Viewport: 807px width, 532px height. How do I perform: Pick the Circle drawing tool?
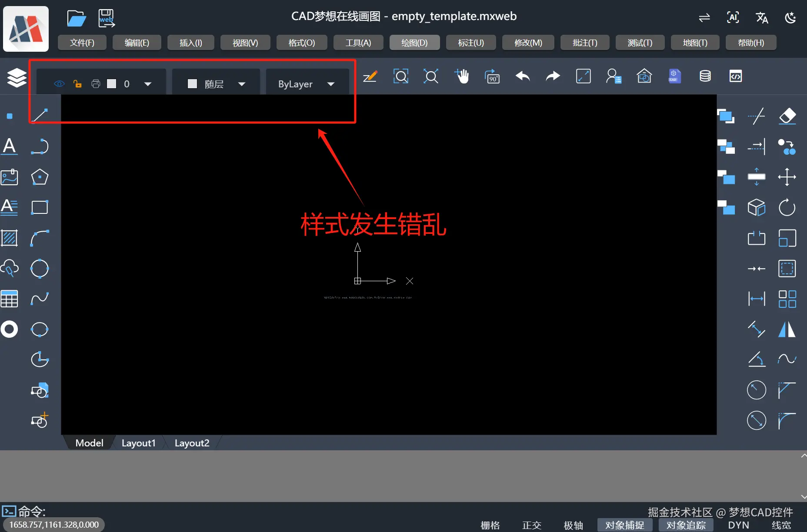[x=40, y=269]
